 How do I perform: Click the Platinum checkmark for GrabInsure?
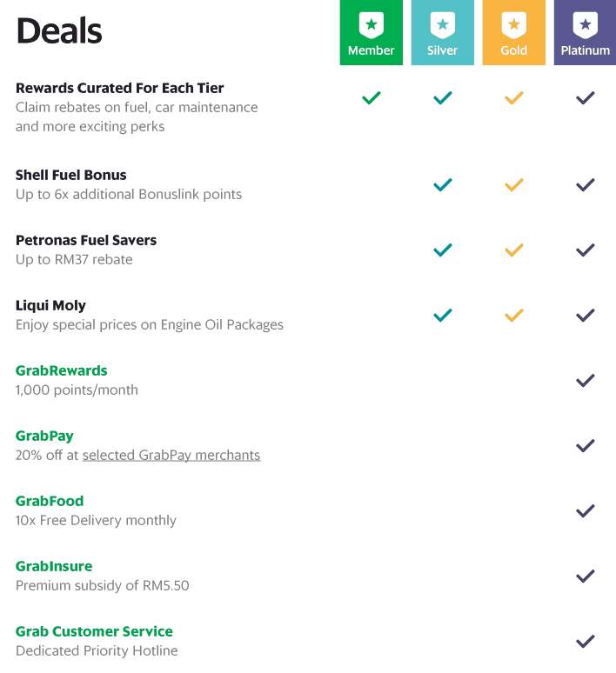tap(585, 576)
